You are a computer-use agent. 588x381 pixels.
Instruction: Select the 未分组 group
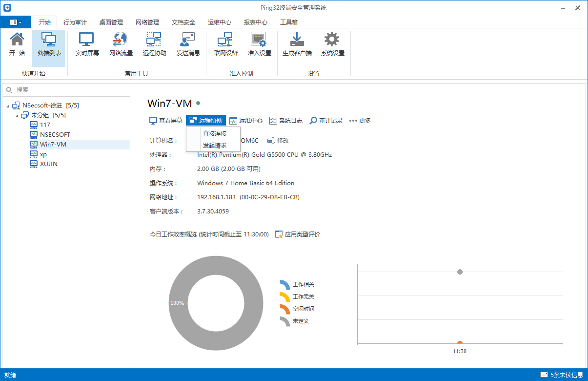point(43,115)
